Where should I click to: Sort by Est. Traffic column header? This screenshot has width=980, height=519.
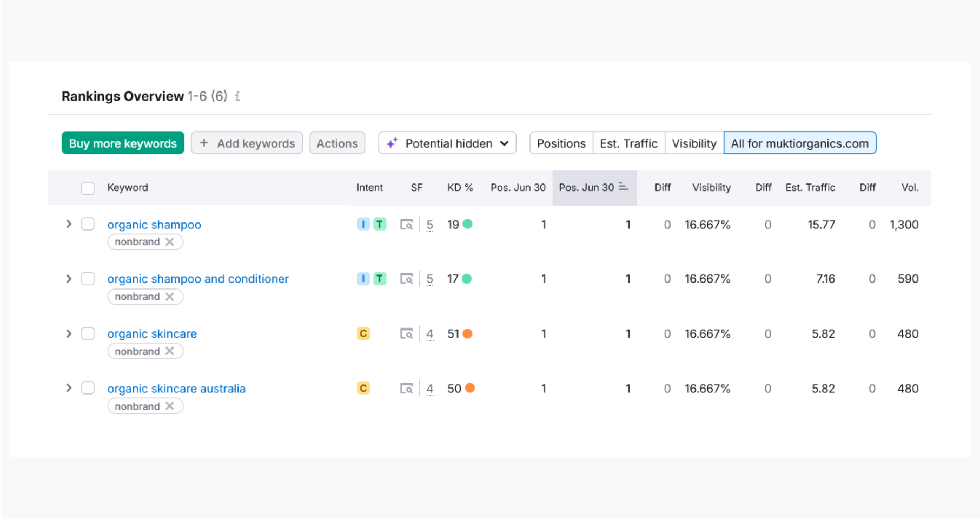coord(810,187)
